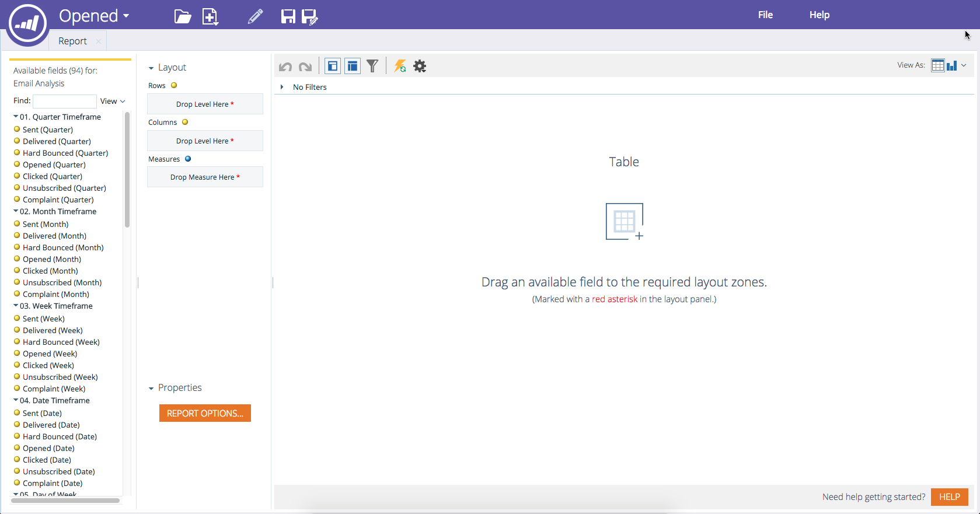The width and height of the screenshot is (980, 514).
Task: Switch View As to table icon
Action: point(937,65)
